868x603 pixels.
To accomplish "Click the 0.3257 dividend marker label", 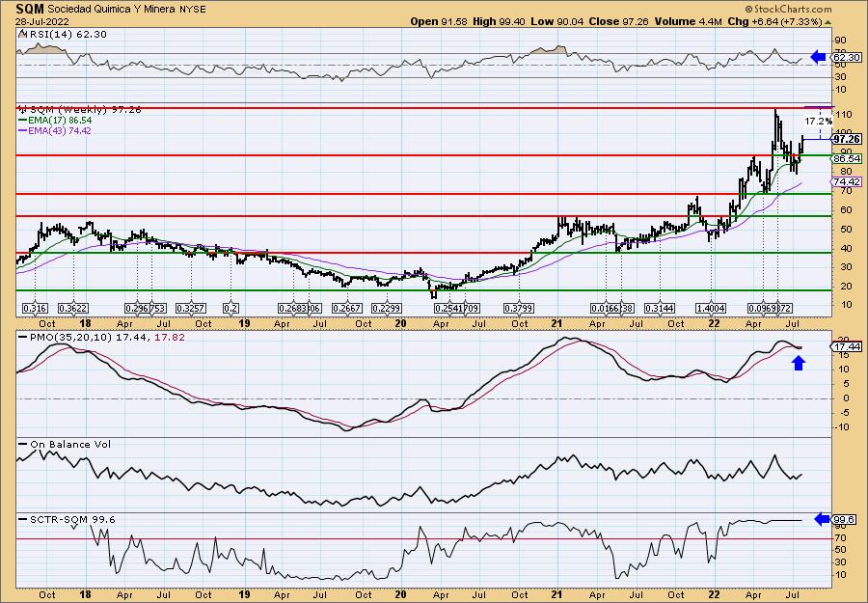I will [191, 308].
